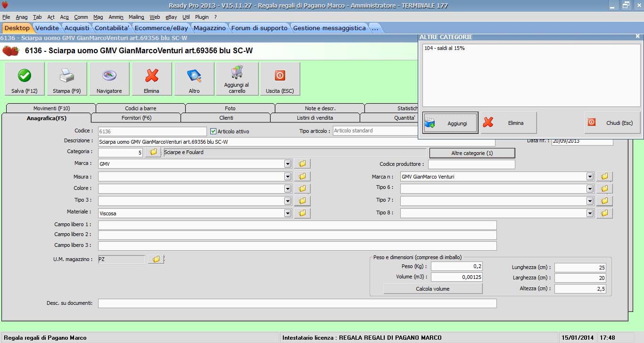Image resolution: width=644 pixels, height=343 pixels.
Task: Click the Lunghezza (cm) field
Action: [580, 267]
